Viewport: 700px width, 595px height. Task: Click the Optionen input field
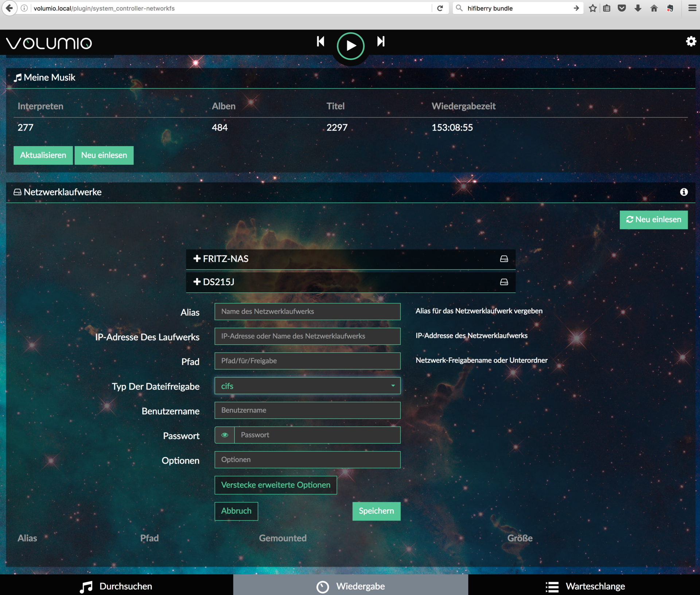[307, 460]
